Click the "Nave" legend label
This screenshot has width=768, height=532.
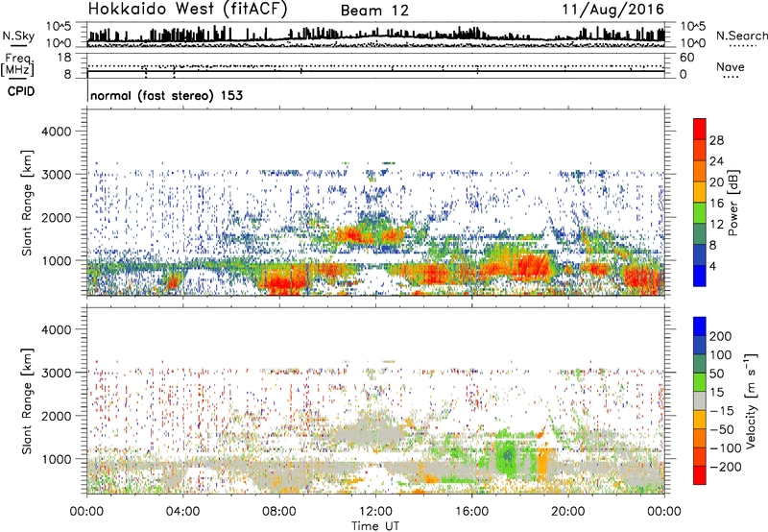[731, 66]
